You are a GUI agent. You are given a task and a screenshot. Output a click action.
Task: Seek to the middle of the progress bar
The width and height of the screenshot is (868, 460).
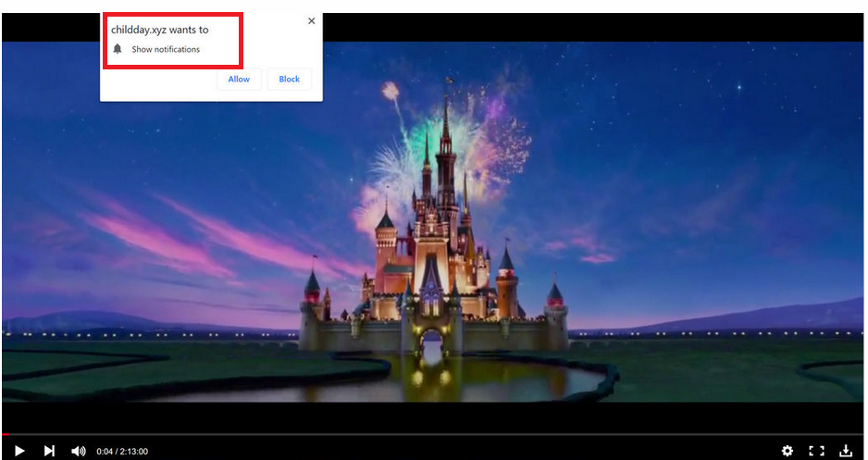[433, 434]
